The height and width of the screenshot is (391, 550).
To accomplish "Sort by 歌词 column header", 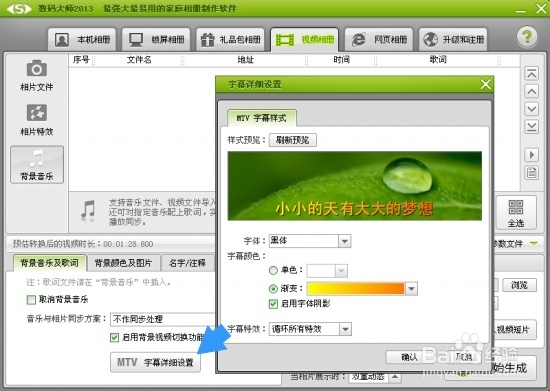I will pyautogui.click(x=438, y=60).
